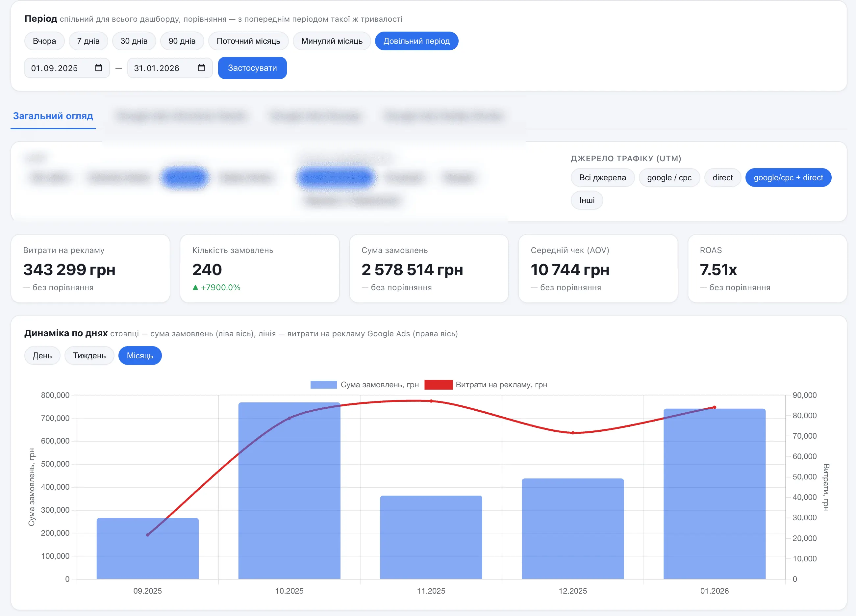Screen dimensions: 856x616
Task: Click the ROAS value 7.51x
Action: pos(718,269)
